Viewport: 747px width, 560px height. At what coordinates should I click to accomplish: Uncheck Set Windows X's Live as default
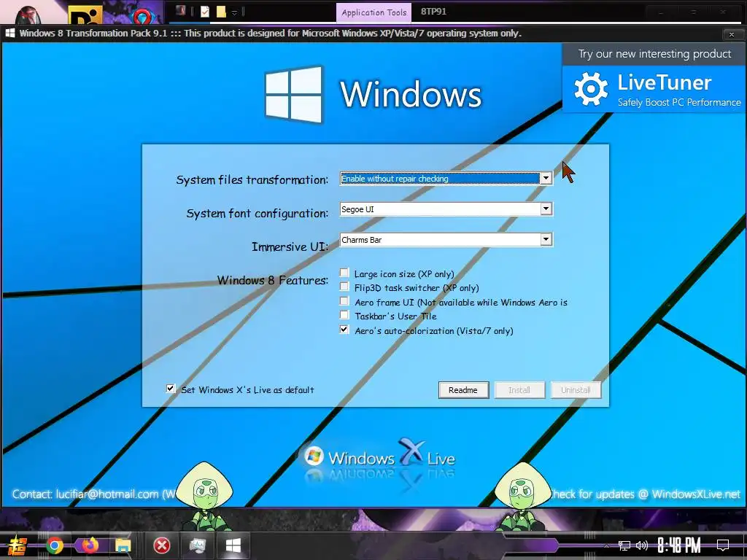(x=171, y=389)
